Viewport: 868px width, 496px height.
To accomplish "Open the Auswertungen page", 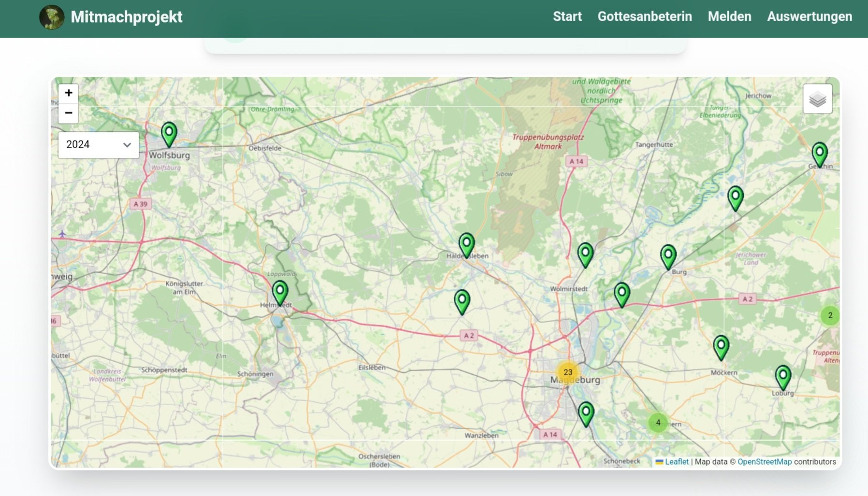I will pyautogui.click(x=810, y=16).
